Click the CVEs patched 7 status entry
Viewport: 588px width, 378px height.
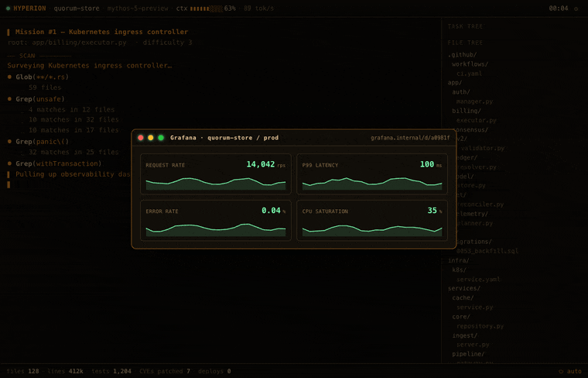pos(165,371)
